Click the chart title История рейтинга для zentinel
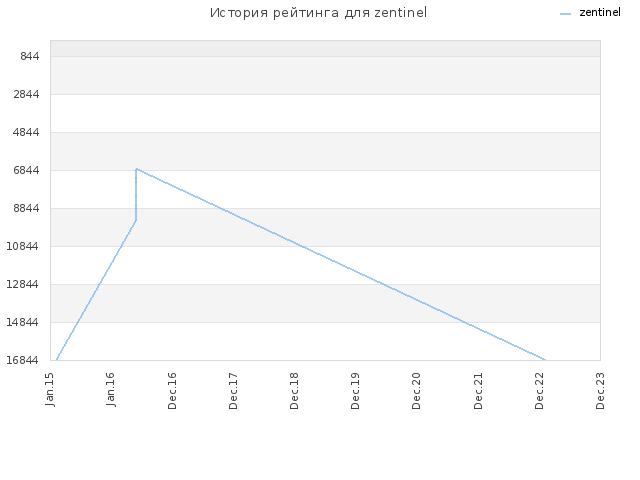Viewport: 640px width, 480px height. click(318, 13)
